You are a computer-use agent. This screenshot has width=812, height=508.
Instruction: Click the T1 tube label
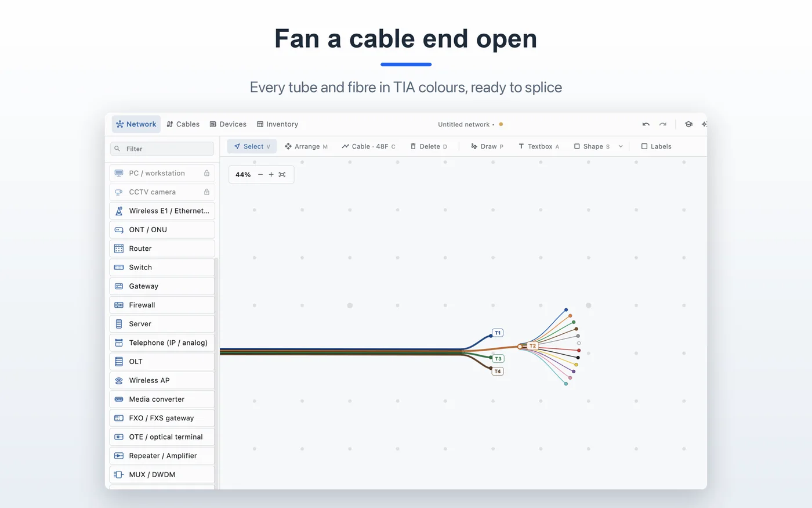[498, 333]
